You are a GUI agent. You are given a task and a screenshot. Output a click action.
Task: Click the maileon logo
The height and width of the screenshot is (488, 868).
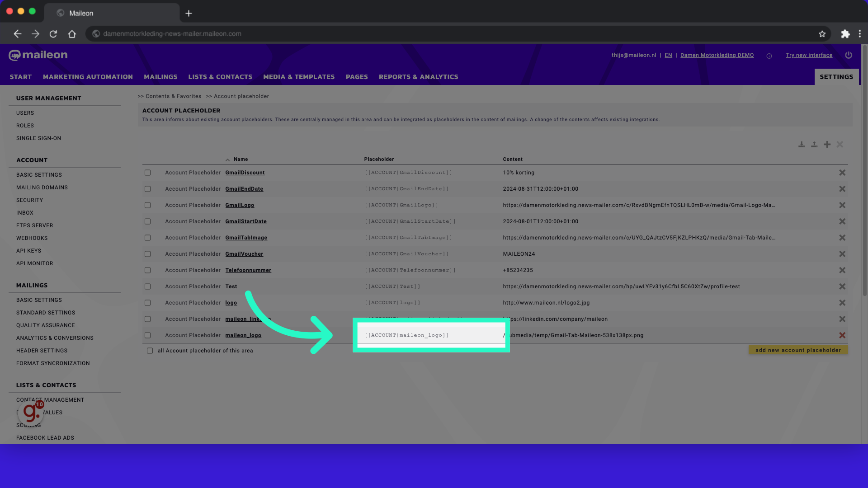tap(38, 55)
